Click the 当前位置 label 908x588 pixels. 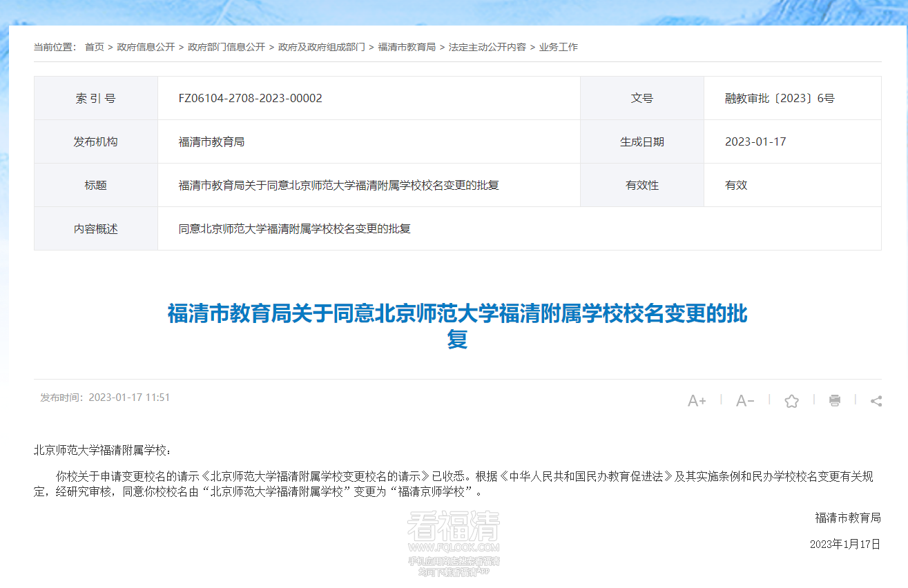point(55,47)
